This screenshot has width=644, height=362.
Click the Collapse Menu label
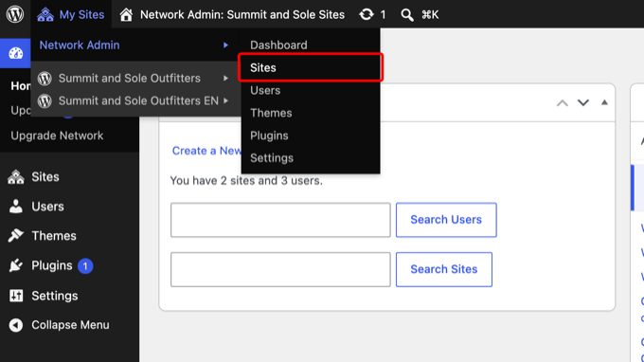(x=70, y=325)
